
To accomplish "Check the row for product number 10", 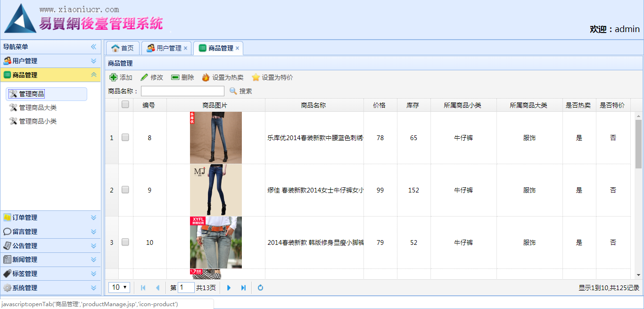I will tap(125, 242).
